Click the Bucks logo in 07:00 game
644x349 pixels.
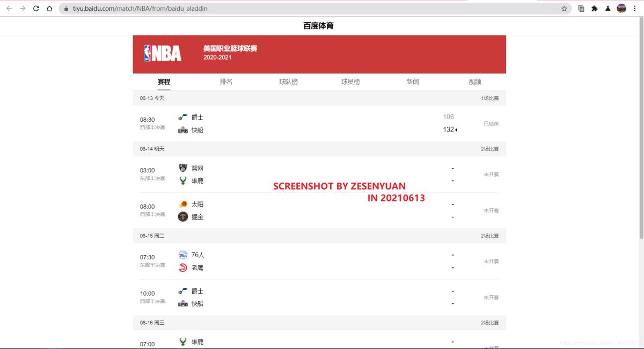[183, 341]
